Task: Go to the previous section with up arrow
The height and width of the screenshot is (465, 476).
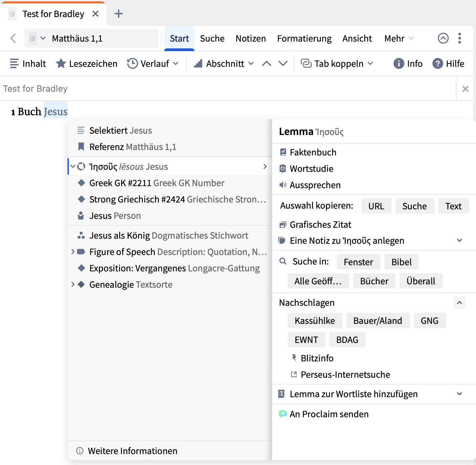Action: click(267, 64)
